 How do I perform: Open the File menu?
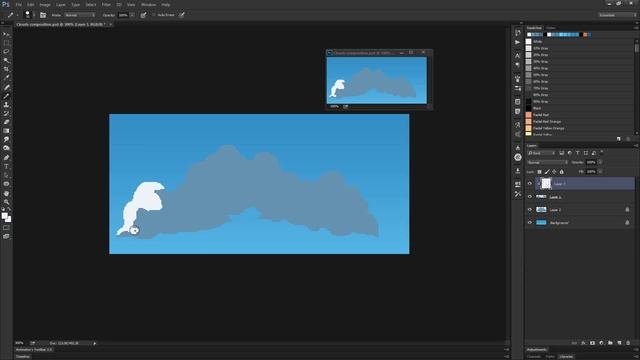pos(18,4)
